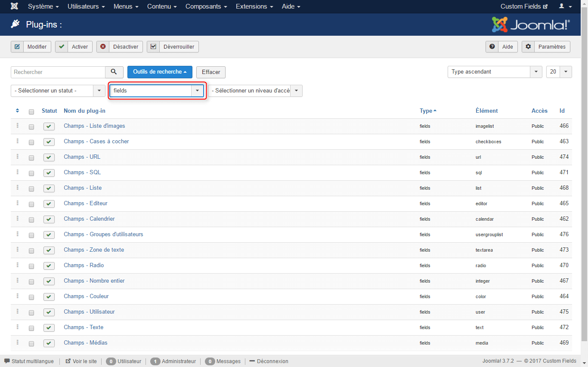Sort by the Élément column header
The height and width of the screenshot is (367, 588).
click(486, 111)
